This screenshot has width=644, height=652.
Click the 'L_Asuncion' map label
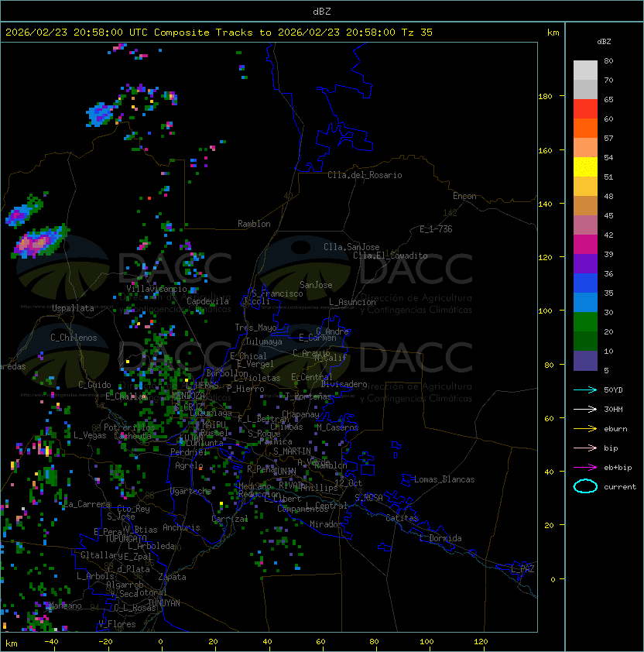pos(352,302)
